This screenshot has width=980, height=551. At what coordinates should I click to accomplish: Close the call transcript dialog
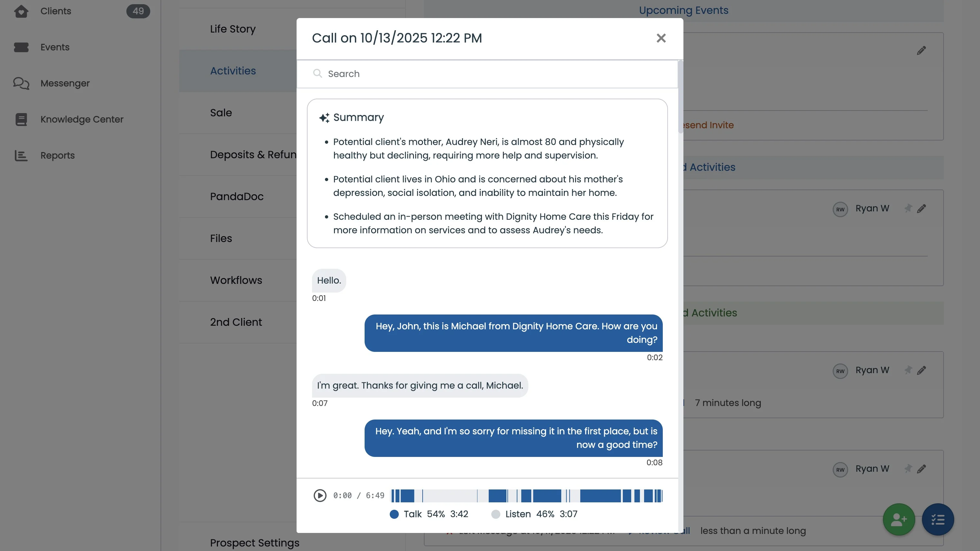[661, 38]
